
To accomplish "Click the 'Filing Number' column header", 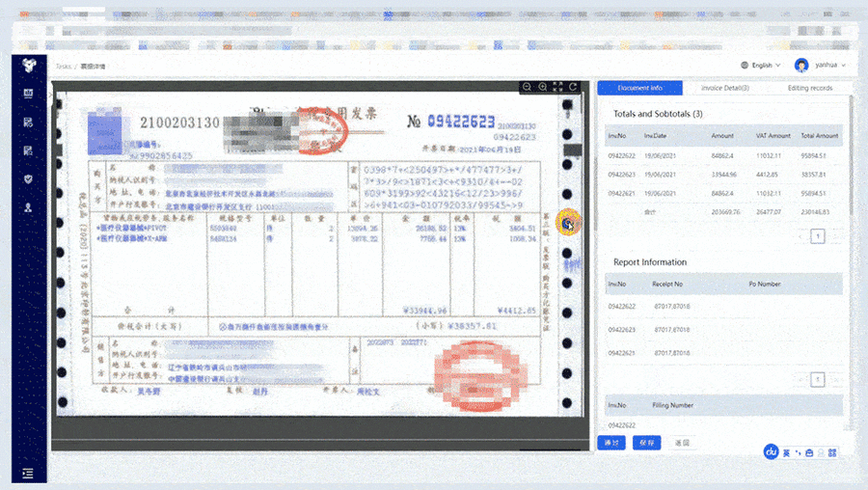I will tap(672, 405).
